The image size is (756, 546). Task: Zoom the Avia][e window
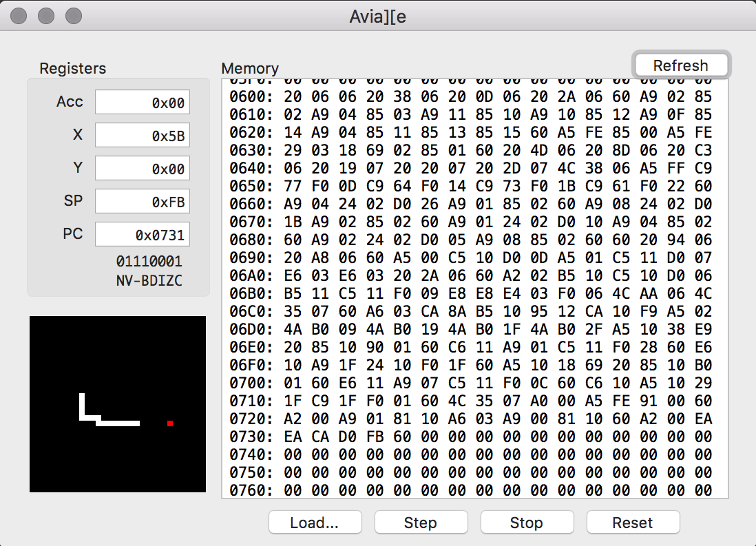pyautogui.click(x=74, y=15)
